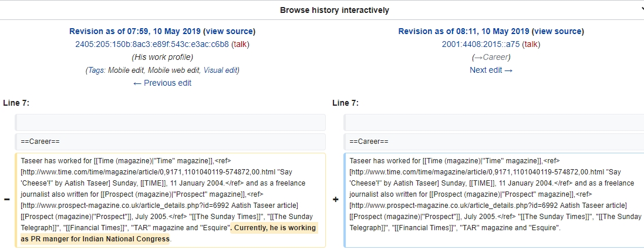This screenshot has width=644, height=249.
Task: Open talk page of 2405:205 user
Action: click(241, 45)
